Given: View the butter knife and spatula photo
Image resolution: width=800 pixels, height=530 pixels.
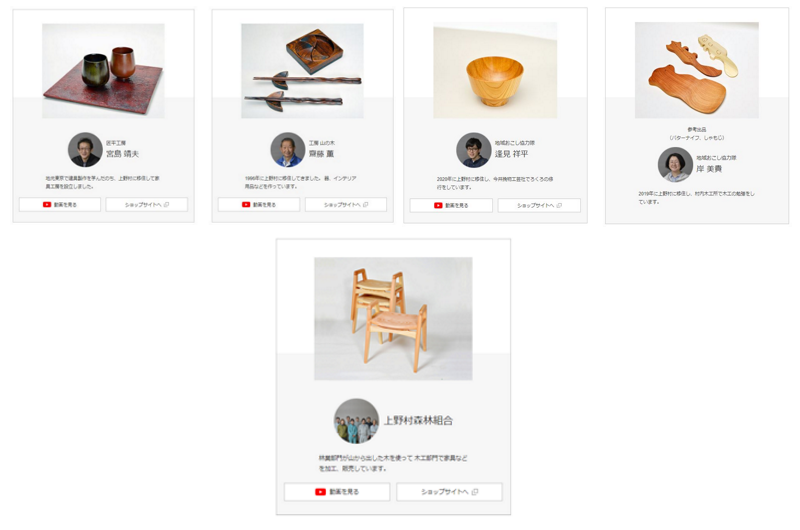Looking at the screenshot, I should 697,70.
